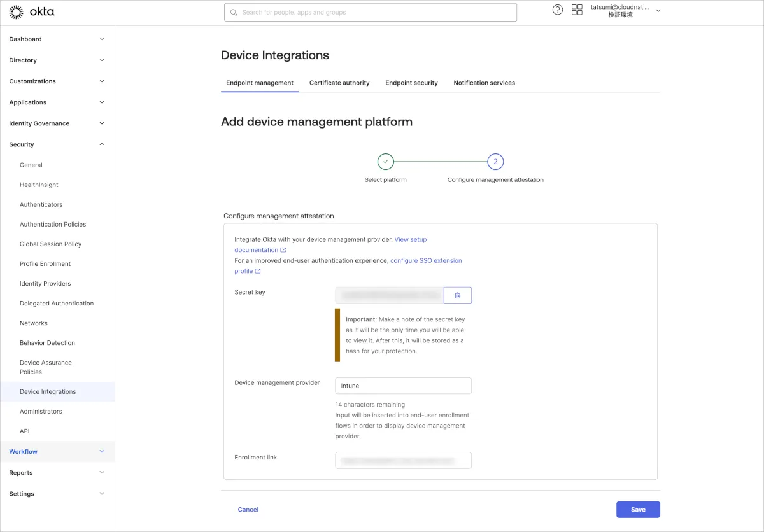
Task: Copy the secret key with clipboard icon
Action: click(x=457, y=295)
